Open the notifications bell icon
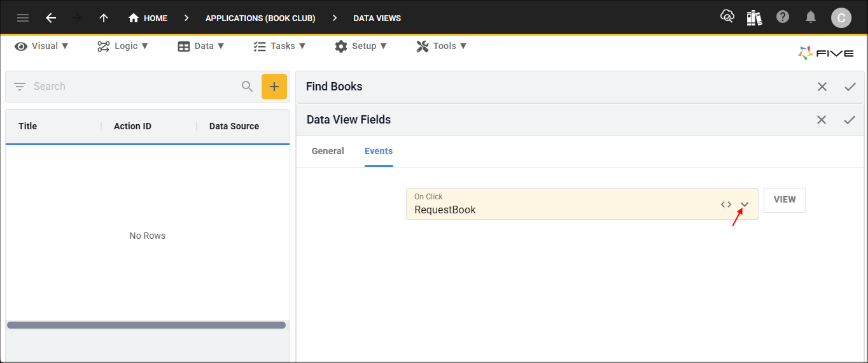 [811, 18]
